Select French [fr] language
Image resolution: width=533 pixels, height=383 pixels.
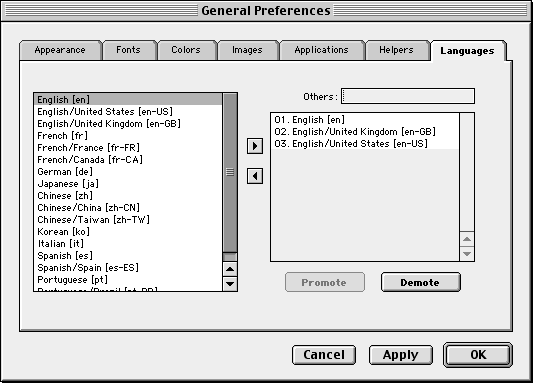click(x=128, y=136)
